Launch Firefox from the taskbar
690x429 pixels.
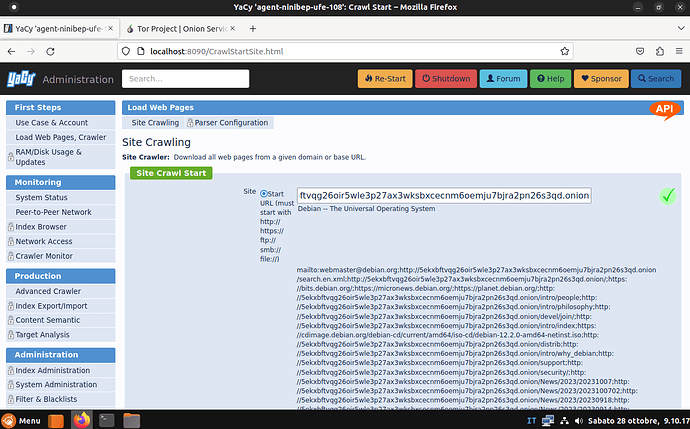(x=81, y=420)
